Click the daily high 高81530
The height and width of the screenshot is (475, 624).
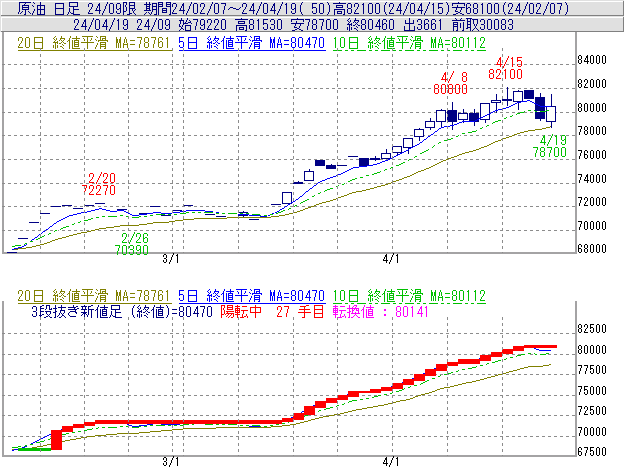click(x=259, y=25)
